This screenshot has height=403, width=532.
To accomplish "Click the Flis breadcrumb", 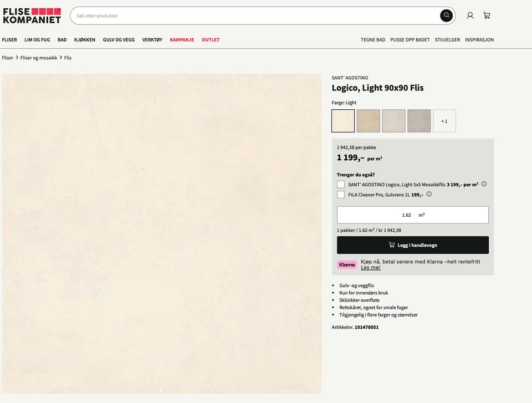I will point(68,58).
